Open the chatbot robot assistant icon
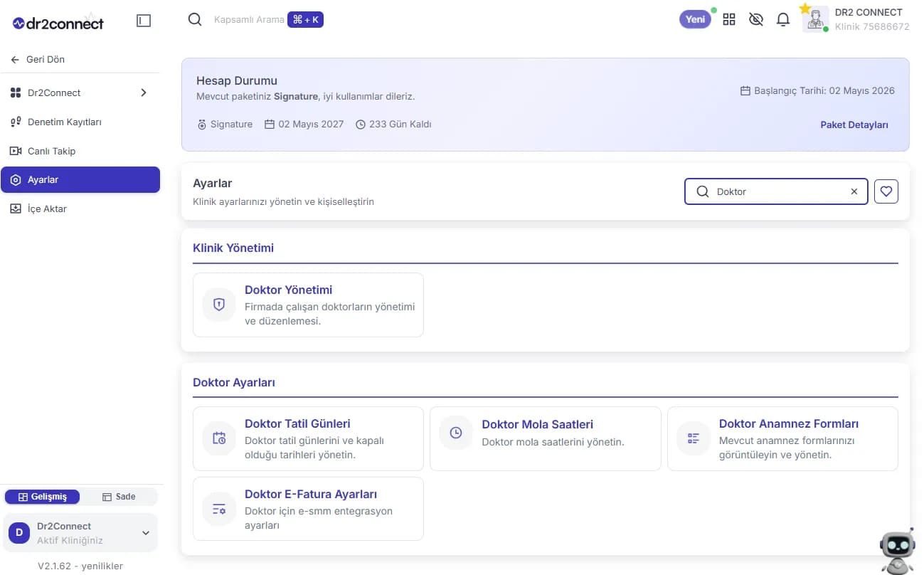This screenshot has height=575, width=924. 897,551
